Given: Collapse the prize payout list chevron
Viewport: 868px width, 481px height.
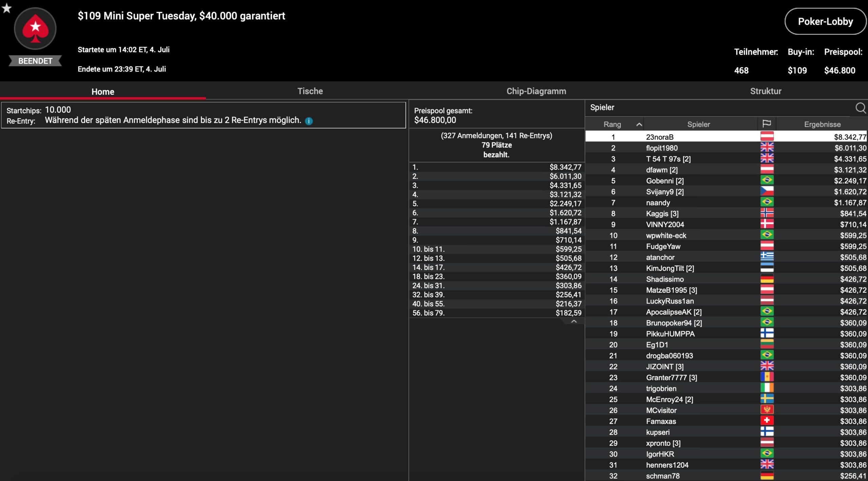Looking at the screenshot, I should (574, 321).
